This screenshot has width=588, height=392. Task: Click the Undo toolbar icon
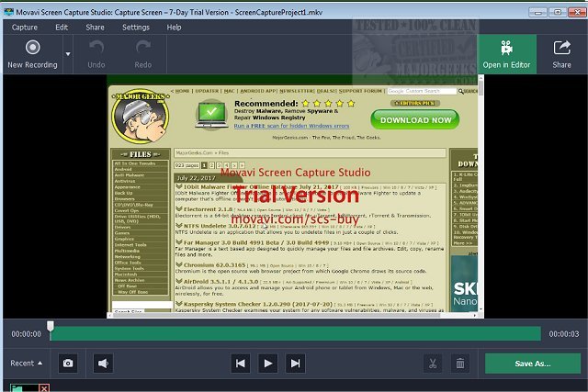click(x=96, y=54)
